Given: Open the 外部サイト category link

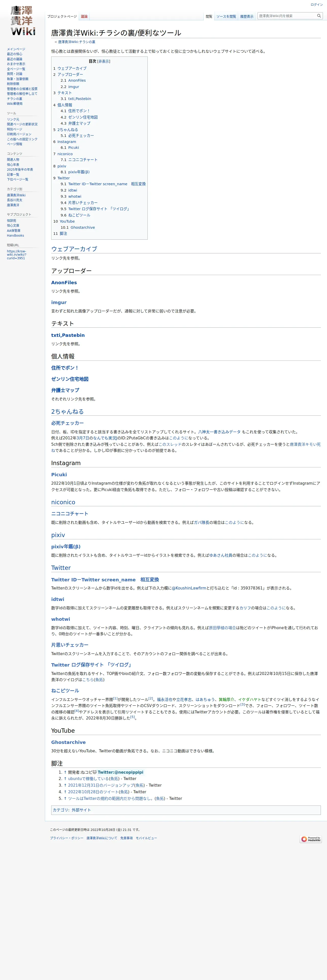Looking at the screenshot, I should tap(81, 810).
